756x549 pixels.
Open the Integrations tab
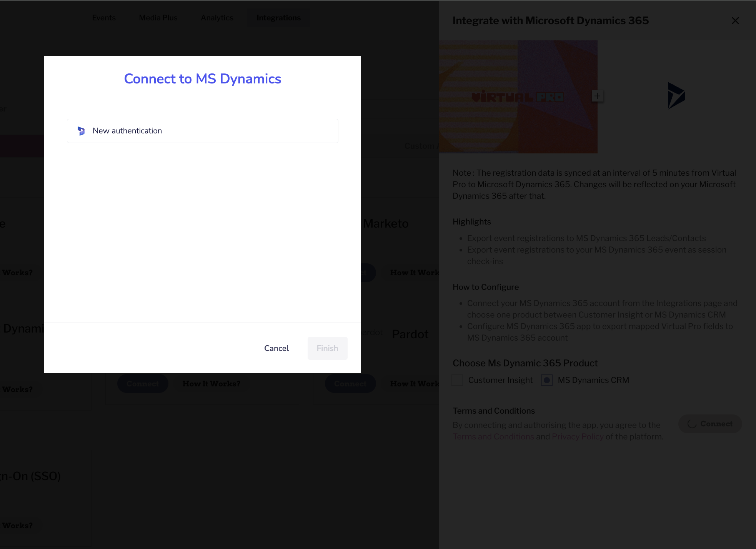click(278, 18)
